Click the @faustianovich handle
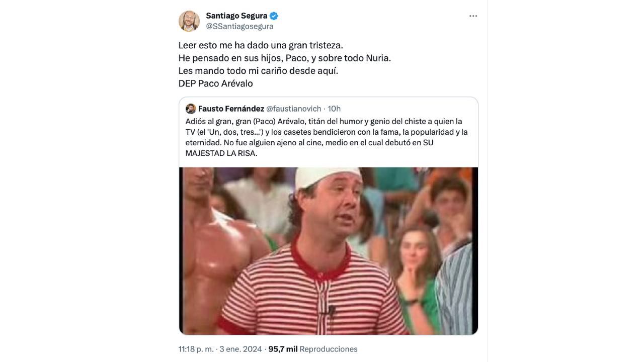The image size is (644, 362). click(293, 109)
